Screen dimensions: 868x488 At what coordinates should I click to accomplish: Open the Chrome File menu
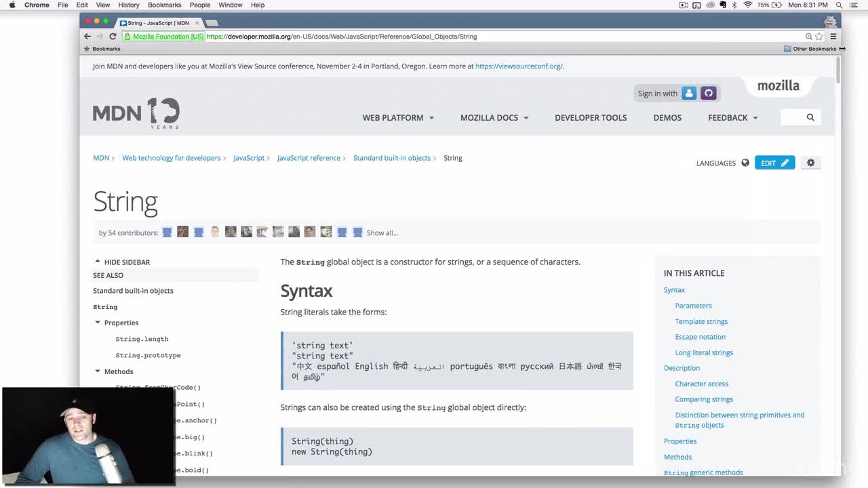pyautogui.click(x=62, y=5)
